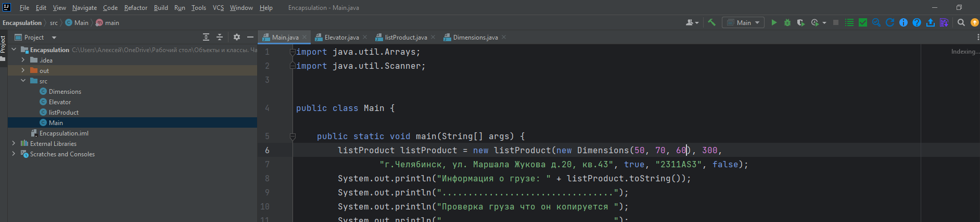The width and height of the screenshot is (980, 222).
Task: Open the Main run configuration dropdown
Action: tap(743, 22)
